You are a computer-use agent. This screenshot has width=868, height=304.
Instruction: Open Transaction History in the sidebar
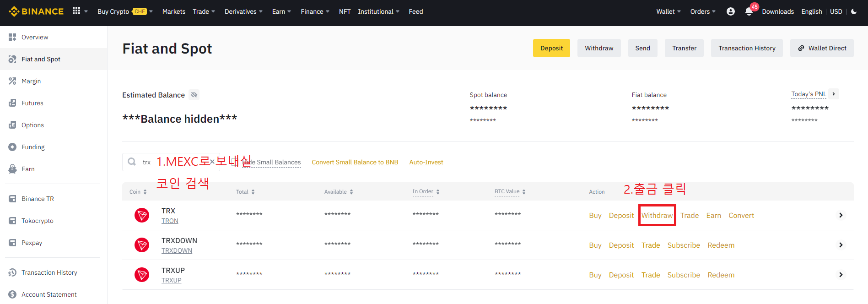coord(54,272)
